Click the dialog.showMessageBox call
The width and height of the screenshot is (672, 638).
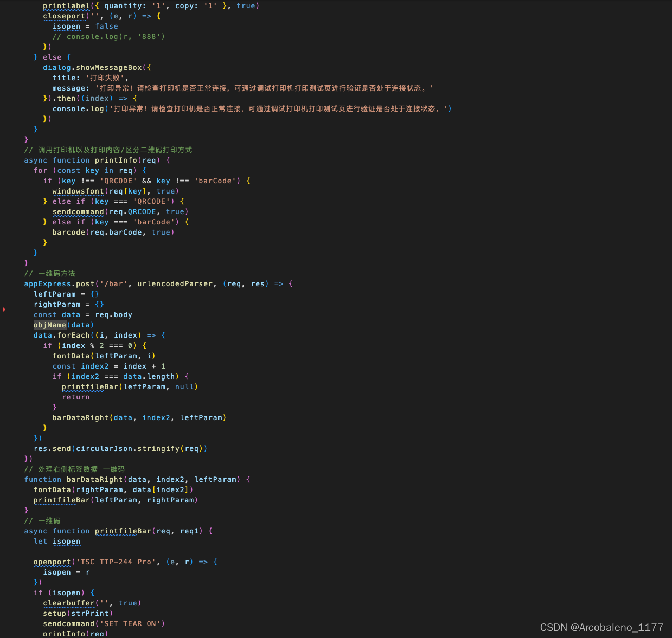tap(97, 67)
